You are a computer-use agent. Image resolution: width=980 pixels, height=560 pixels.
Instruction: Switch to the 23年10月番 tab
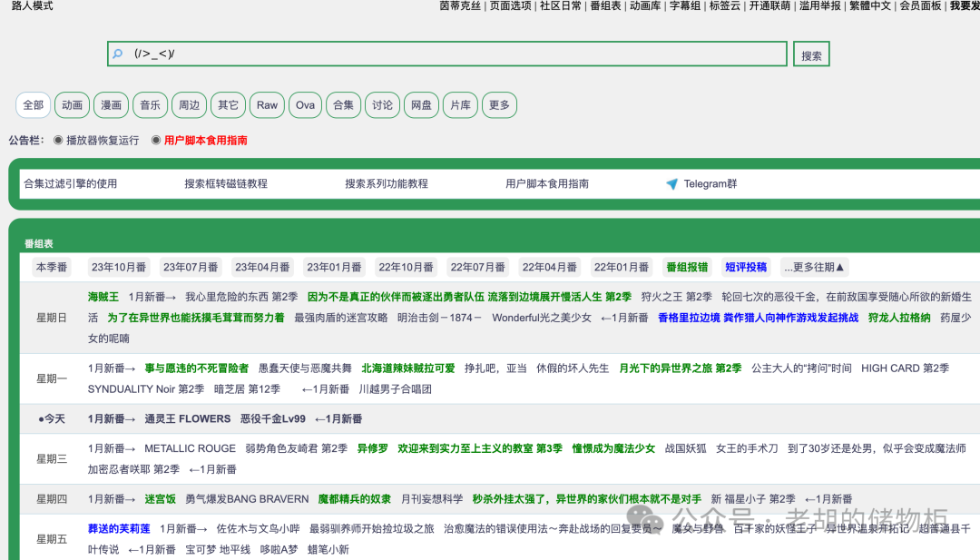[118, 266]
